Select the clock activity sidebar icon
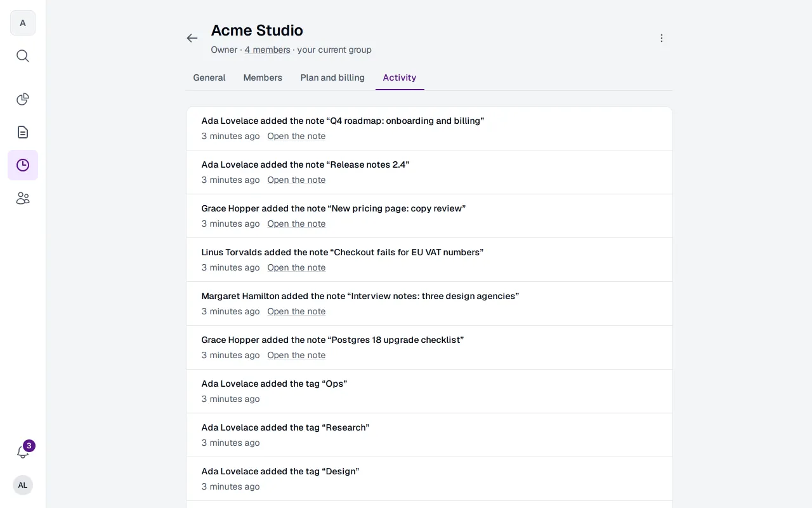Screen dimensions: 812x508 point(23,165)
